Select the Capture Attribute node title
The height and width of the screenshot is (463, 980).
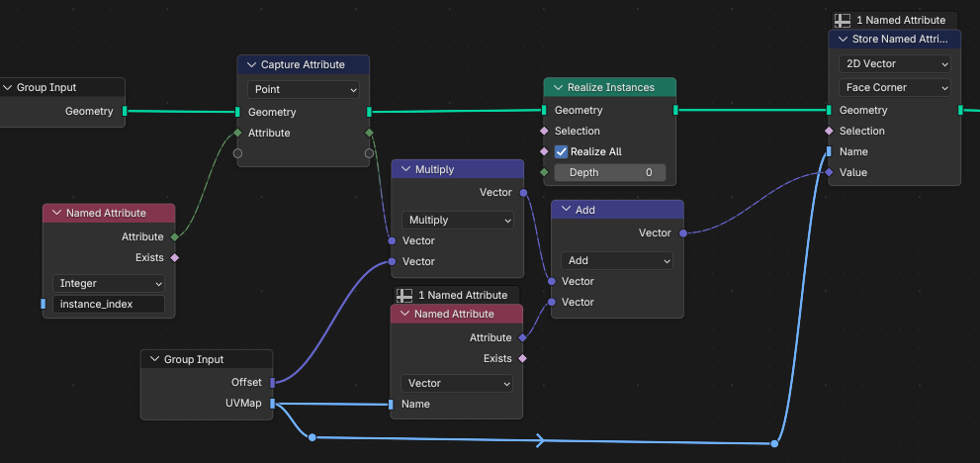[303, 65]
